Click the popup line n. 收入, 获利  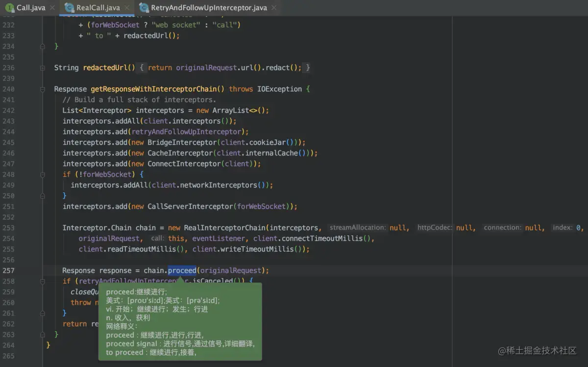(128, 318)
